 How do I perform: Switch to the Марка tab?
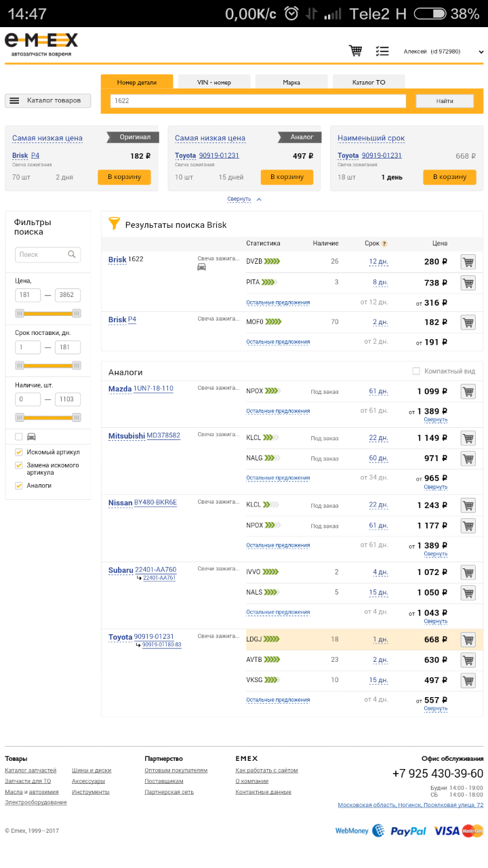[291, 82]
